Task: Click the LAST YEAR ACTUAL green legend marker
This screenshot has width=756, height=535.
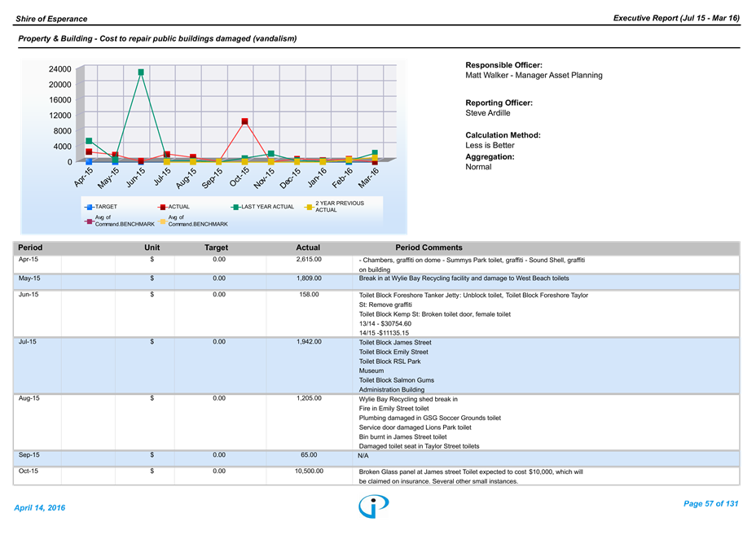Action: pos(235,207)
